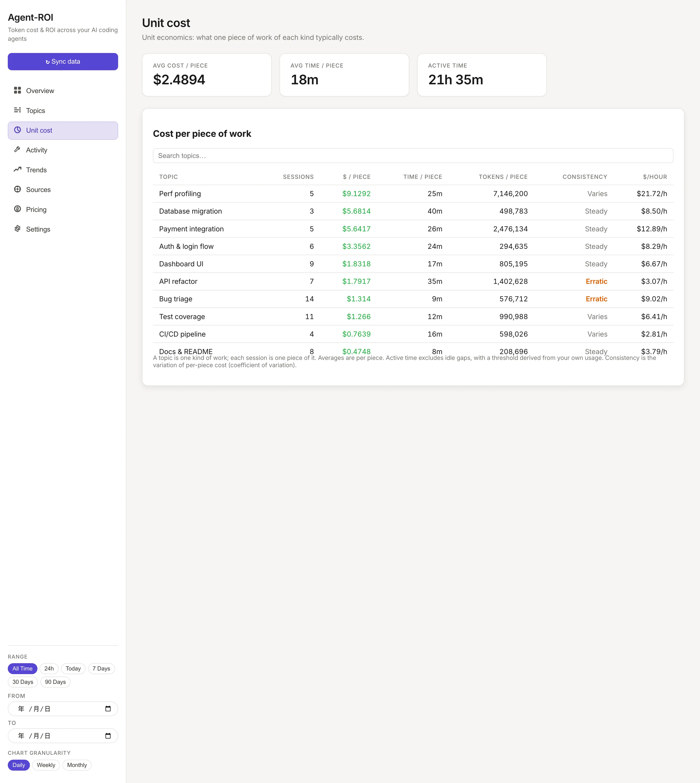Go to the Activity page
The height and width of the screenshot is (783, 700).
pyautogui.click(x=63, y=150)
